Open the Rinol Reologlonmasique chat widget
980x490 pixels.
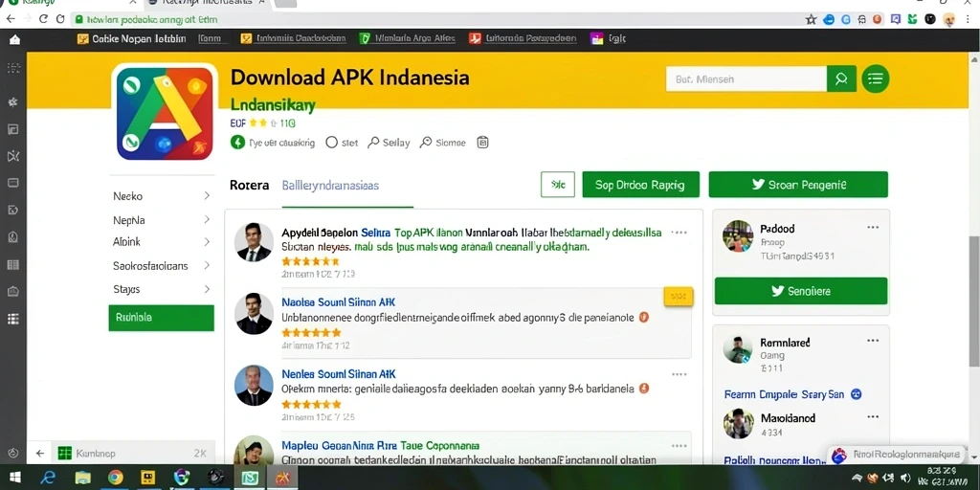[x=896, y=455]
